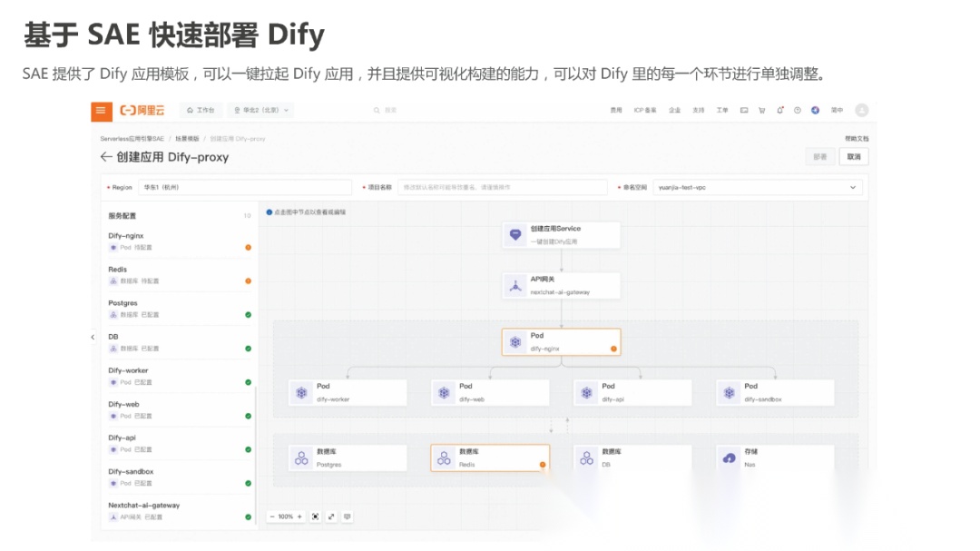The image size is (980, 551).
Task: Open the user avatar menu
Action: [862, 110]
